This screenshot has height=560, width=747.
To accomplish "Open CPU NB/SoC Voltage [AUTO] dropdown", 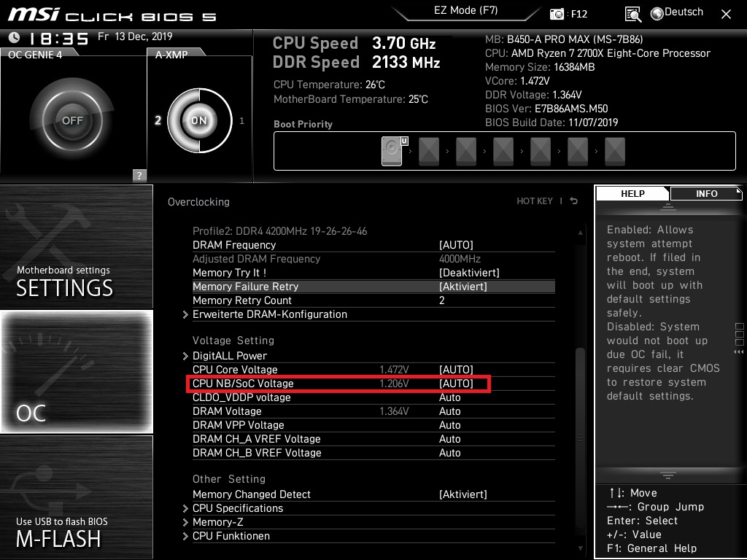I will click(456, 384).
